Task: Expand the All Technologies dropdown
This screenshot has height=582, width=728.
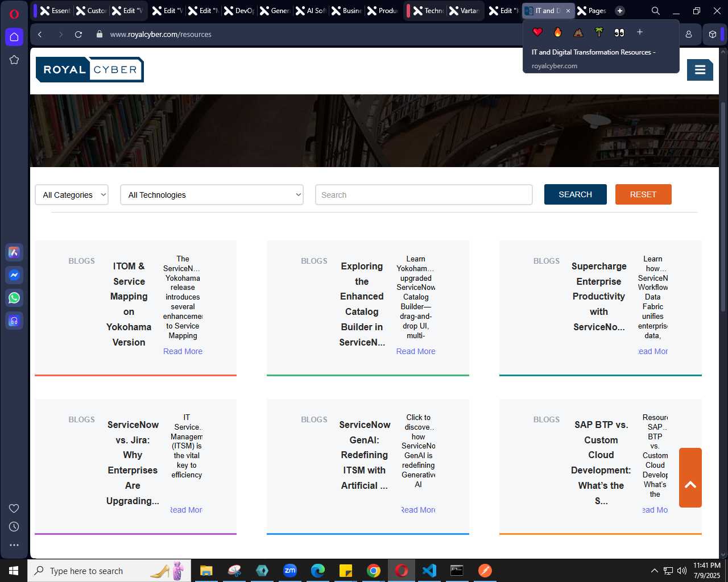Action: (212, 195)
